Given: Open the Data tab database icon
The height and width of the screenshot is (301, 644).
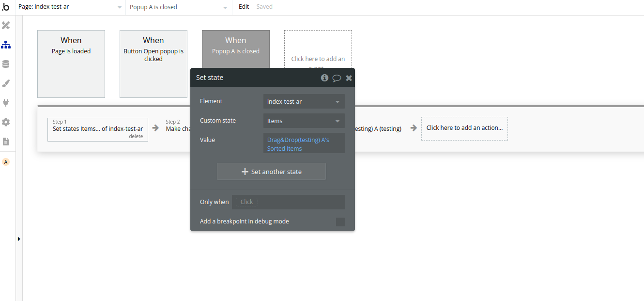Looking at the screenshot, I should pyautogui.click(x=6, y=64).
